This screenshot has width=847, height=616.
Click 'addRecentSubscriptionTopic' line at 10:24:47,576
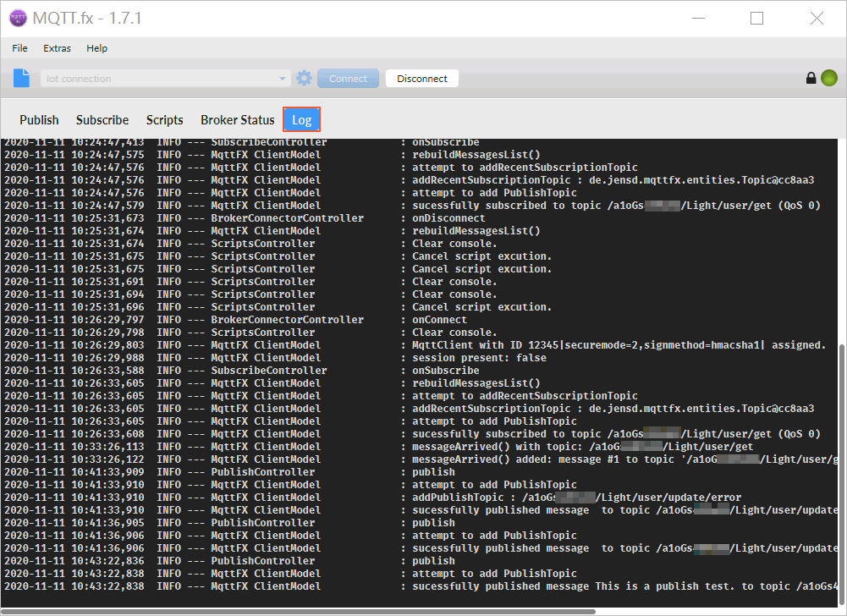pyautogui.click(x=613, y=180)
